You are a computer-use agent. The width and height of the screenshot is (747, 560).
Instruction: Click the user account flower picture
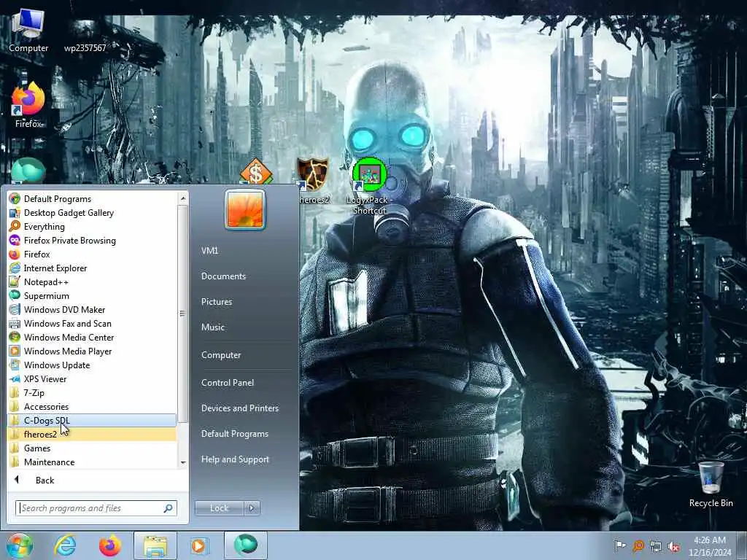245,209
